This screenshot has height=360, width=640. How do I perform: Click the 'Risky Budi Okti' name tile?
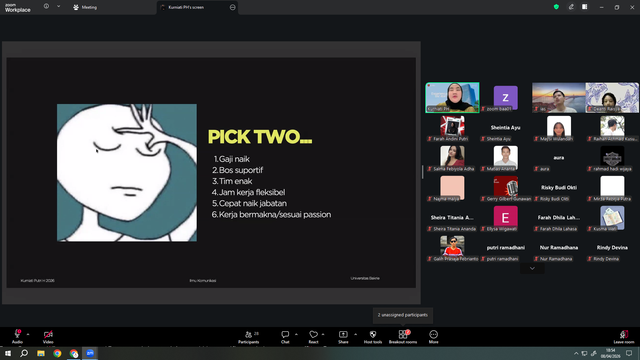tap(558, 188)
